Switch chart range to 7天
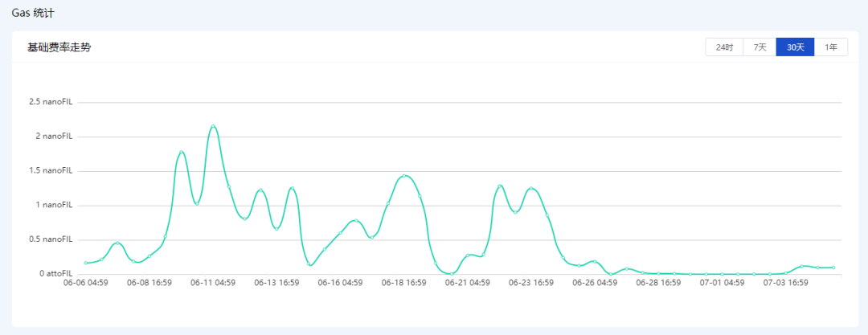This screenshot has height=335, width=868. (759, 47)
